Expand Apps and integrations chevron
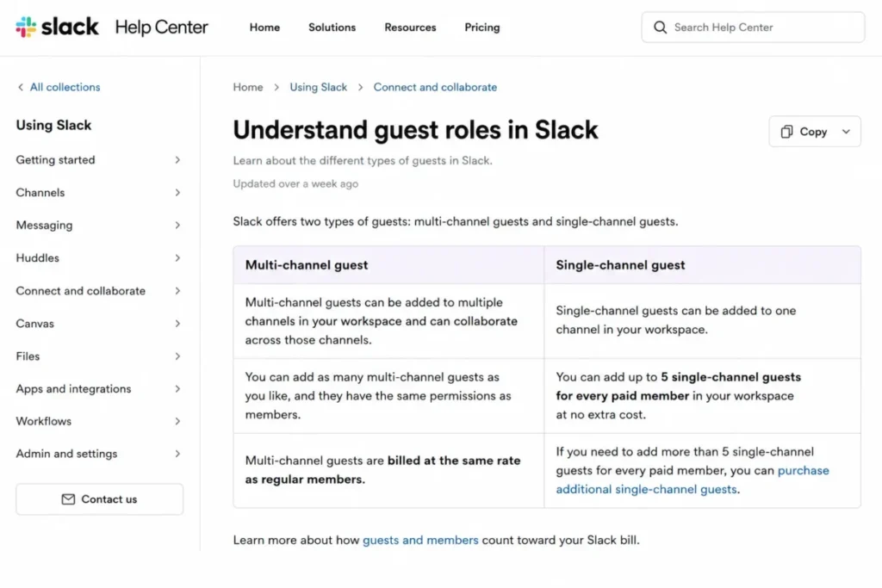 click(177, 389)
